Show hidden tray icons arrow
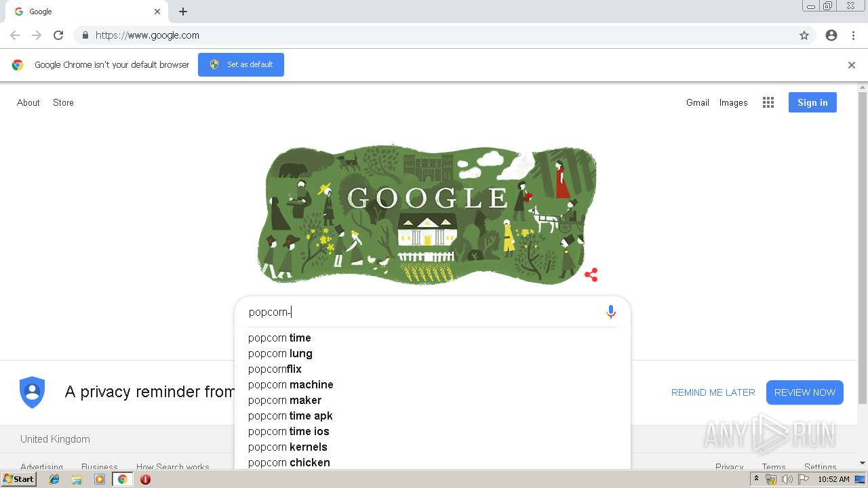Screen dimensions: 868x488 [x=757, y=479]
